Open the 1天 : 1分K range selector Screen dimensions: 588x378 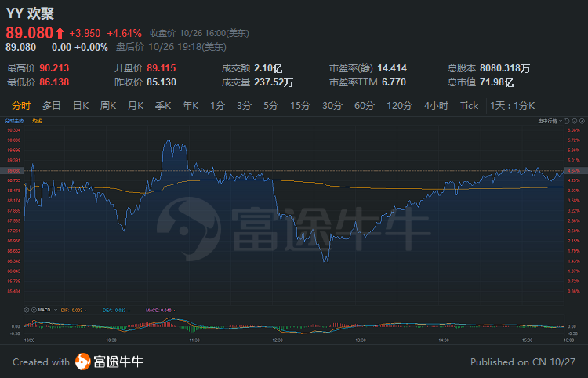point(512,106)
